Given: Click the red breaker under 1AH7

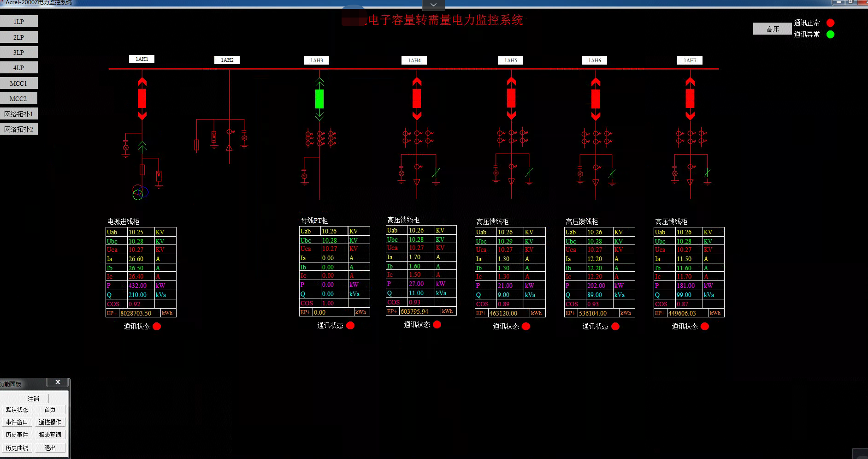Looking at the screenshot, I should (x=690, y=98).
